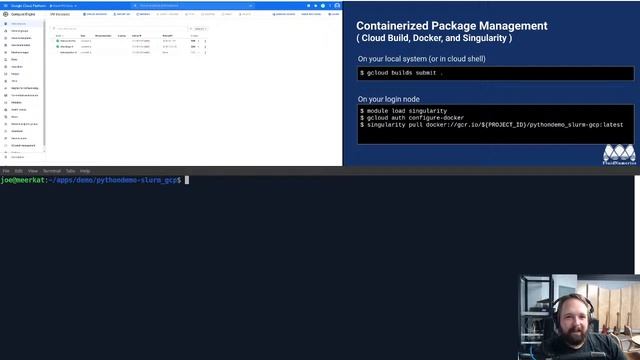Open the terminal Help menu

85,171
